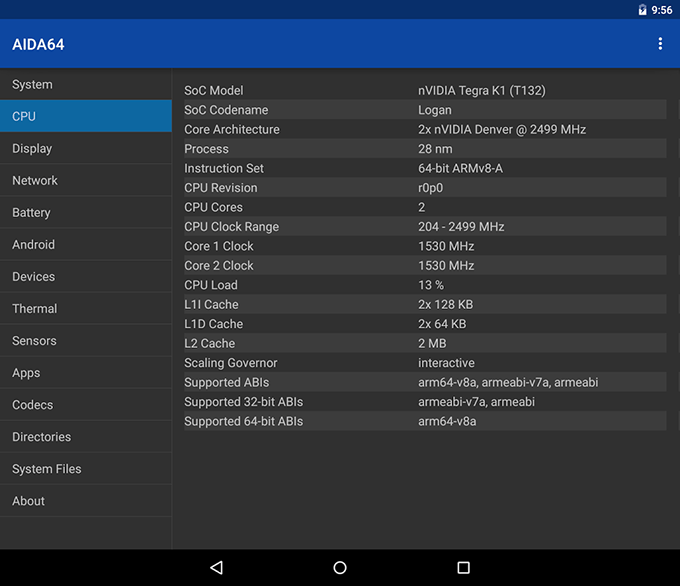The image size is (680, 586).
Task: Select the Core Architecture label
Action: point(232,129)
